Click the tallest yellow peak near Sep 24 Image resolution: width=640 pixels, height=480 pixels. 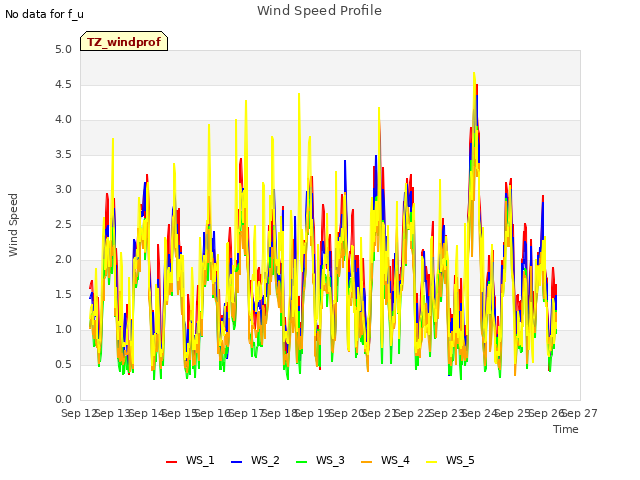[x=474, y=74]
